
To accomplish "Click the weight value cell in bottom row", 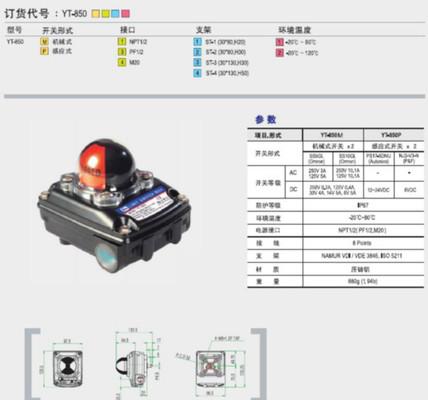I will (363, 281).
